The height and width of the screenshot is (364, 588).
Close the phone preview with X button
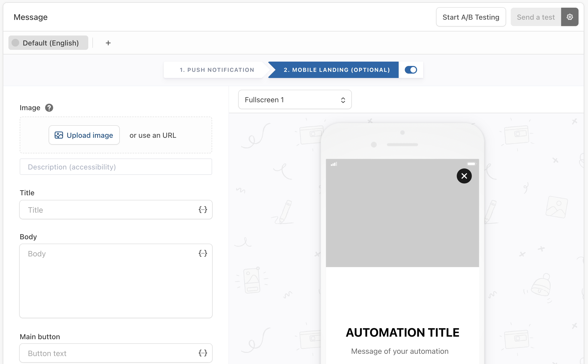click(464, 176)
